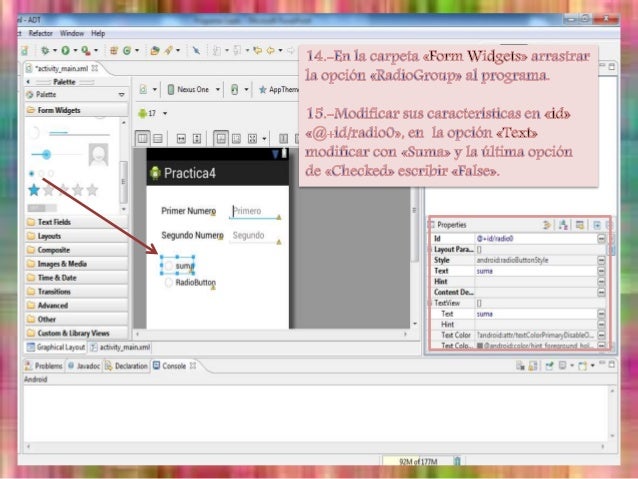
Task: Expand the Text Fields palette category
Action: click(54, 222)
